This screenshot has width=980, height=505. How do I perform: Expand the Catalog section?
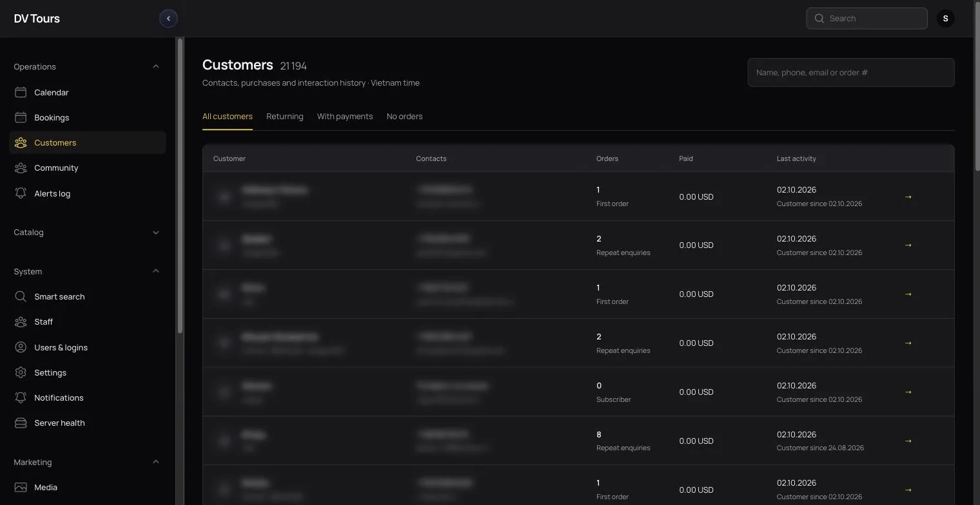[x=155, y=232]
